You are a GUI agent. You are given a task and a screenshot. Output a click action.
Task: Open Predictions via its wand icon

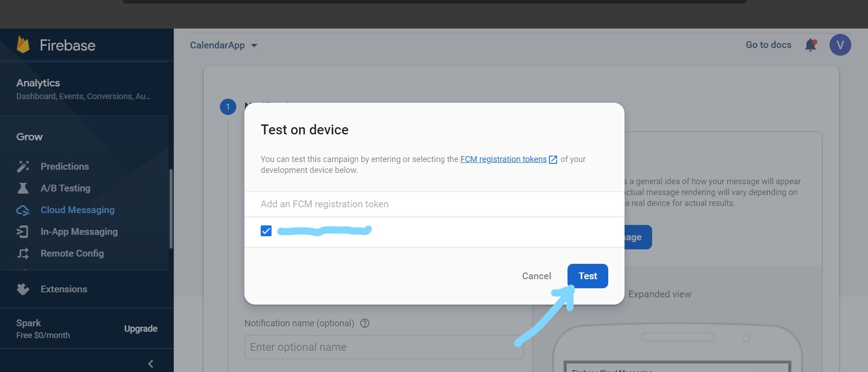click(x=23, y=167)
